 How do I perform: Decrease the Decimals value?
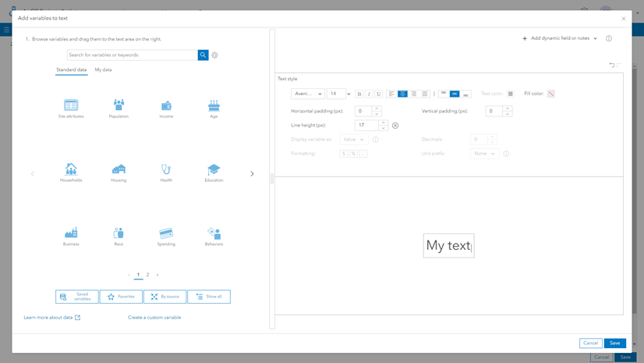(x=493, y=142)
